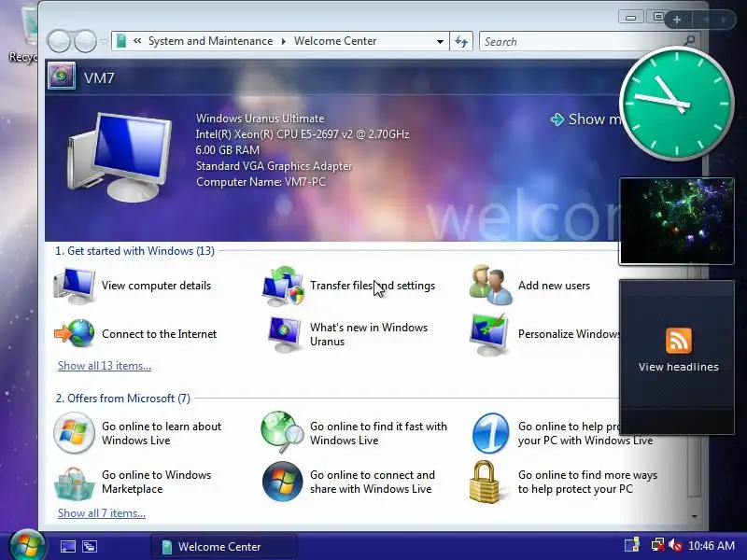Viewport: 747px width, 560px height.
Task: Click 'Offers from Microsoft (7)' heading
Action: click(123, 399)
